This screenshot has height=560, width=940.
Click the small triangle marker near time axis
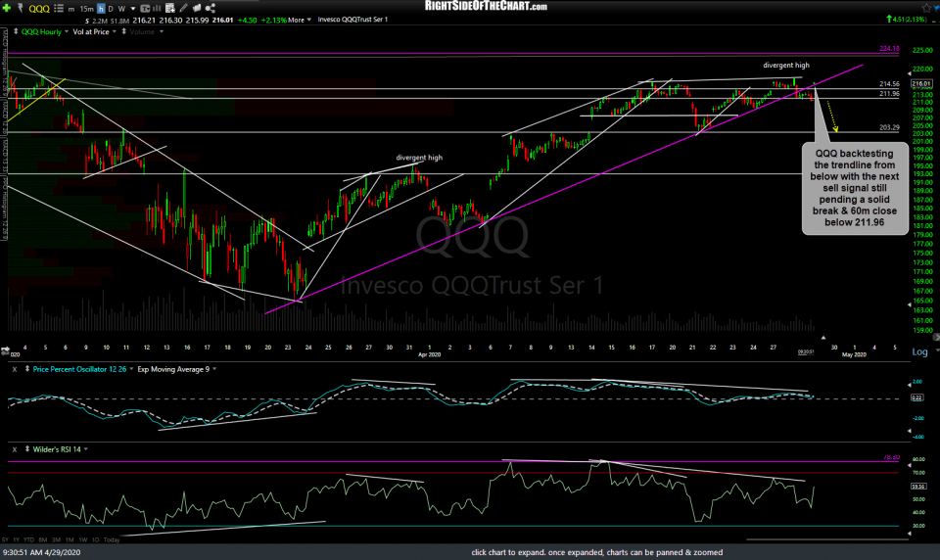coord(823,338)
